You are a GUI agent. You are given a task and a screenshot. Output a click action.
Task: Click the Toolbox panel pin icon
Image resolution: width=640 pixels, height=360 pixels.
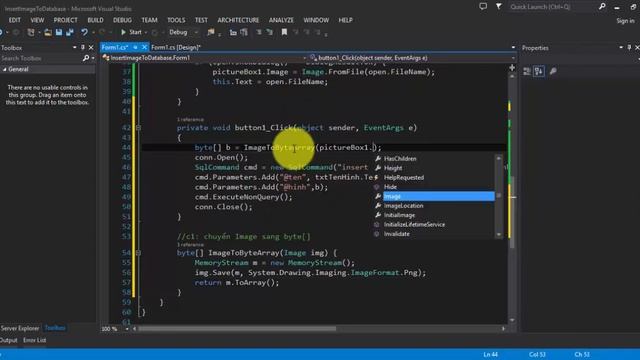83,47
